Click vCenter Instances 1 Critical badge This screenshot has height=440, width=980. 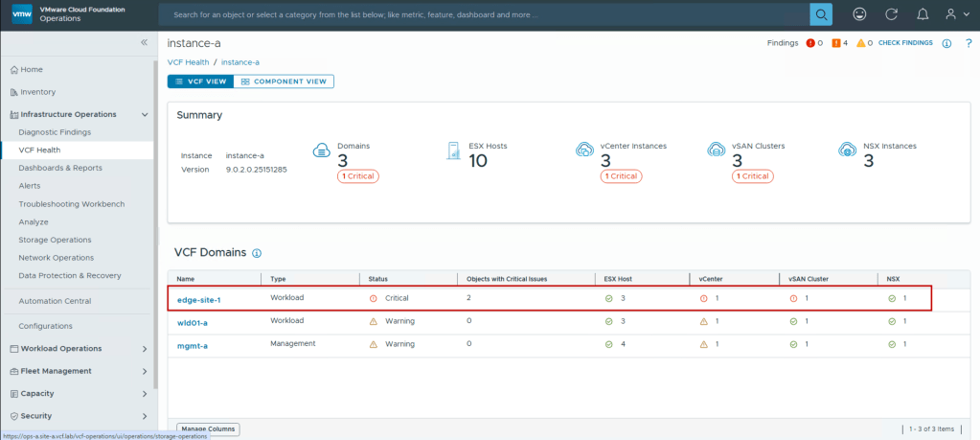621,176
